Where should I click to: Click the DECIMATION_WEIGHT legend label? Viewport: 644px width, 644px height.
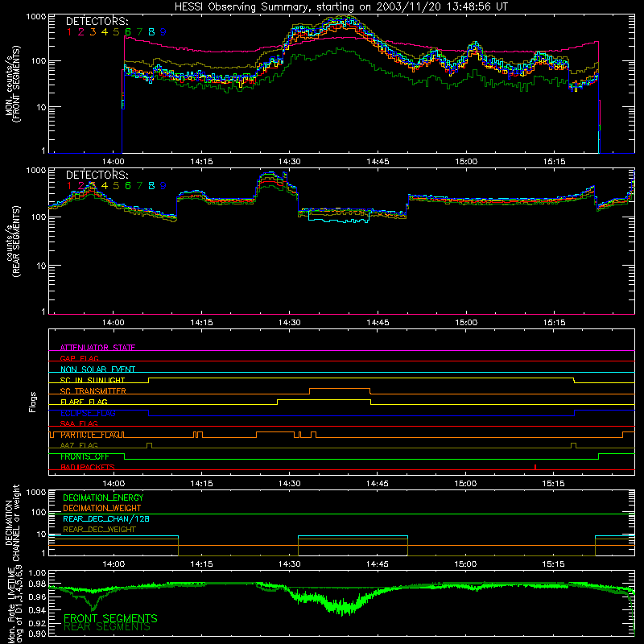(x=102, y=508)
